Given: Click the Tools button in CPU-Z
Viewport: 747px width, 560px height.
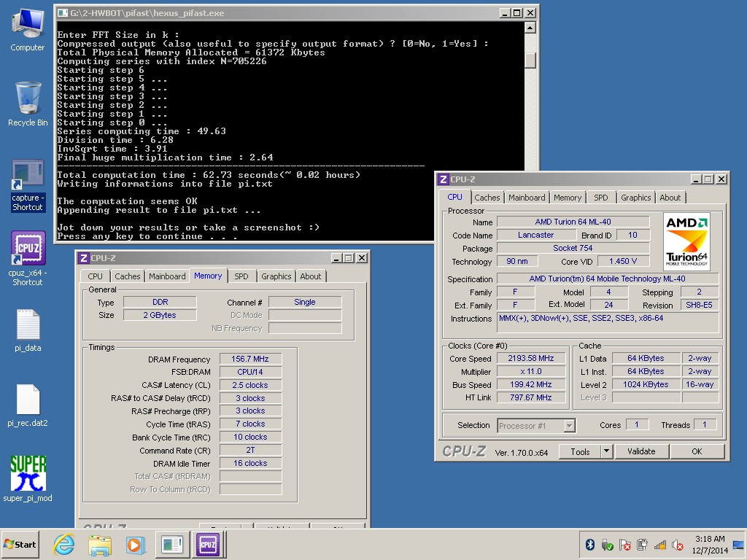Looking at the screenshot, I should pos(580,451).
